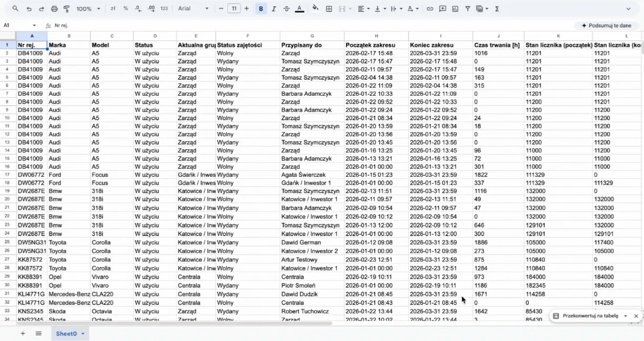Increase decimal places icon
Image resolution: width=644 pixels, height=341 pixels.
point(151,8)
